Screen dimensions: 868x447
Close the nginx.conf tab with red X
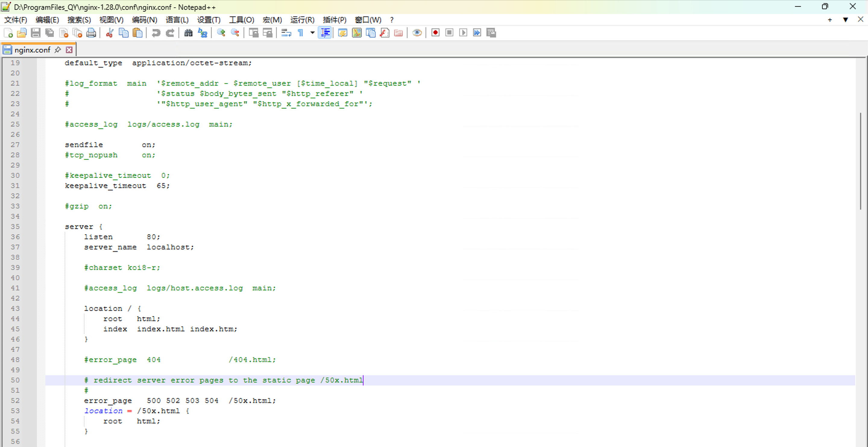coord(69,50)
